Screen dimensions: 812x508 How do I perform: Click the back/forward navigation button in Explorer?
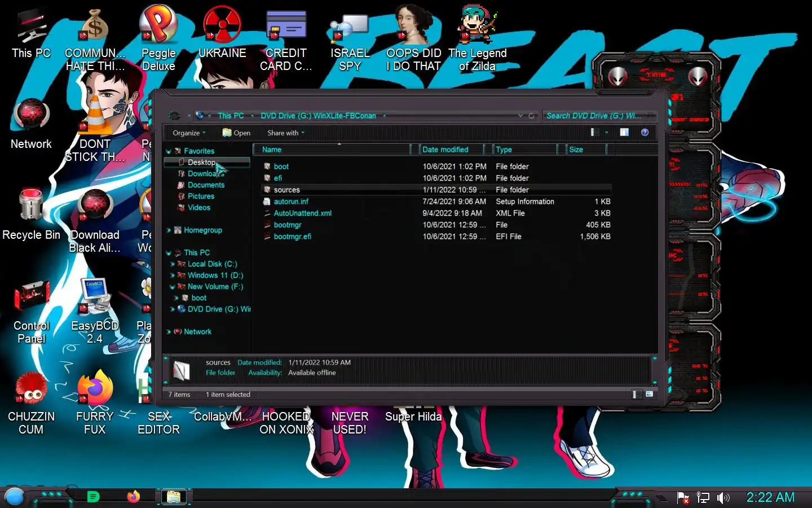(x=174, y=116)
